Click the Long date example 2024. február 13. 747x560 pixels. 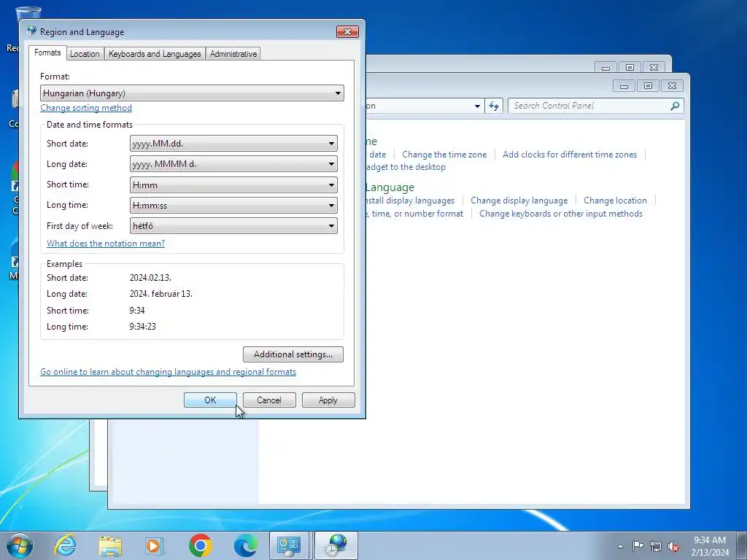[x=161, y=294]
